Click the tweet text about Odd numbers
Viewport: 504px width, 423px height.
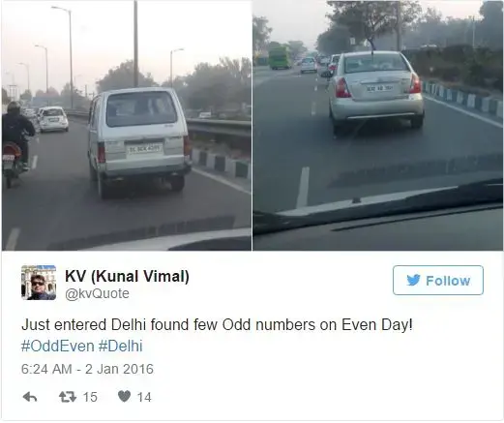(x=217, y=325)
